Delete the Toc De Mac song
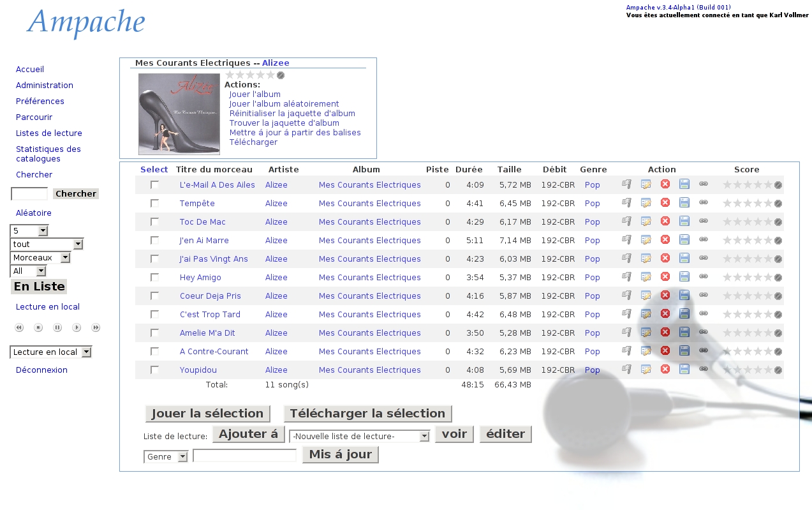The height and width of the screenshot is (510, 812). coord(665,221)
